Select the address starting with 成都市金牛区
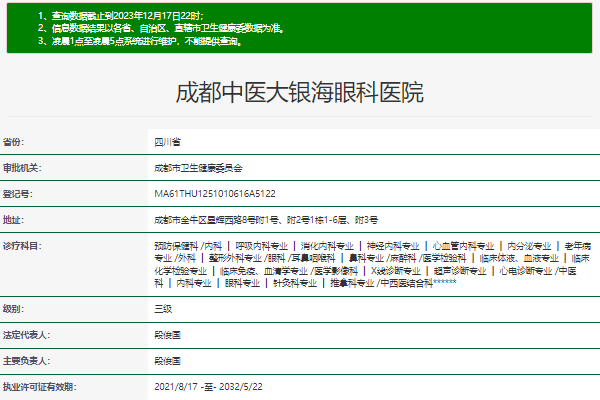 click(x=266, y=220)
